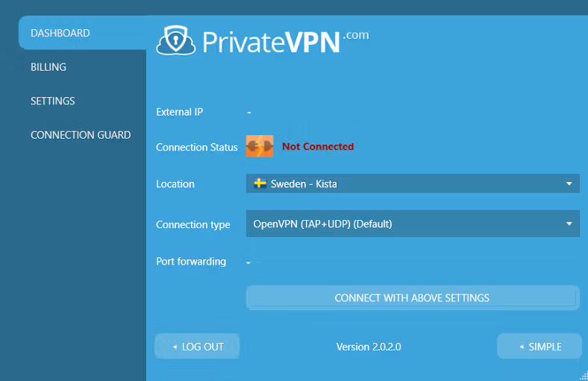Click the Version 2.0.2.0 label

(x=369, y=347)
